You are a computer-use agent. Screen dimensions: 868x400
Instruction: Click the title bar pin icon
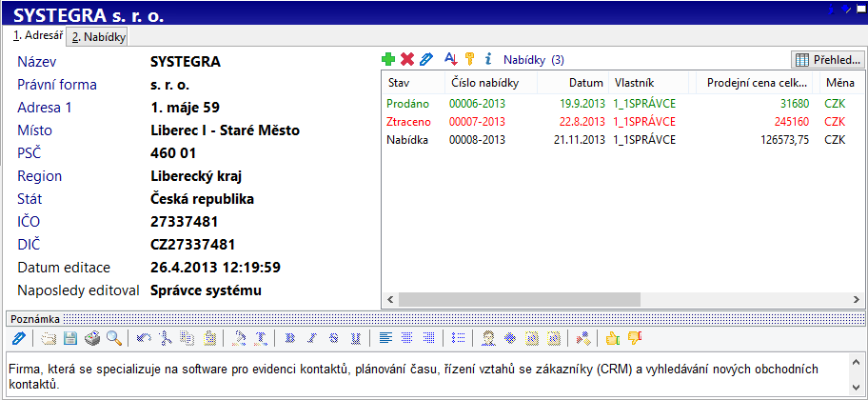point(846,8)
